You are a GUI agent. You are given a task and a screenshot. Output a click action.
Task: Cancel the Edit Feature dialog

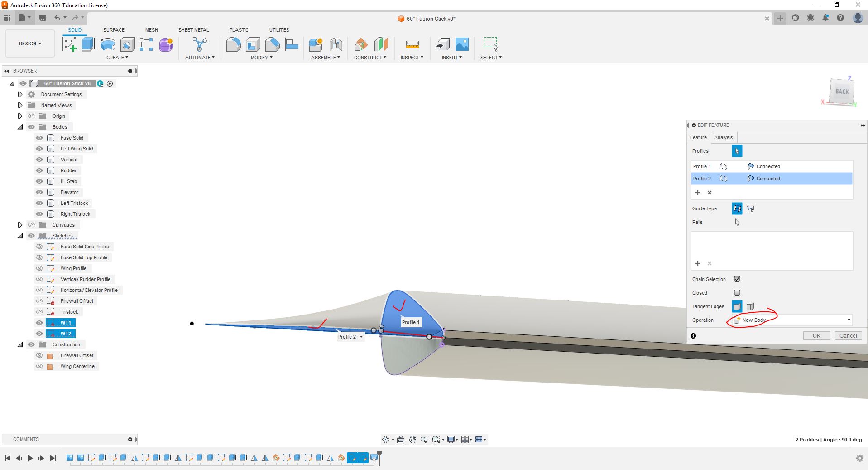click(848, 336)
